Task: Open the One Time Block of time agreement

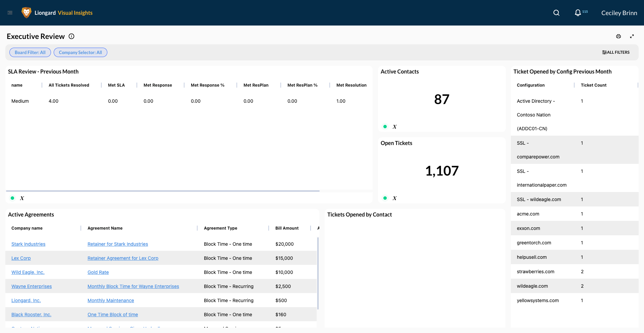Action: 113,315
